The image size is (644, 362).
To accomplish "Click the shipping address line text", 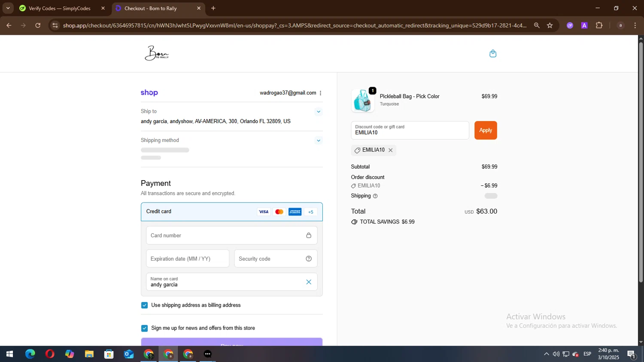I will 216,121.
